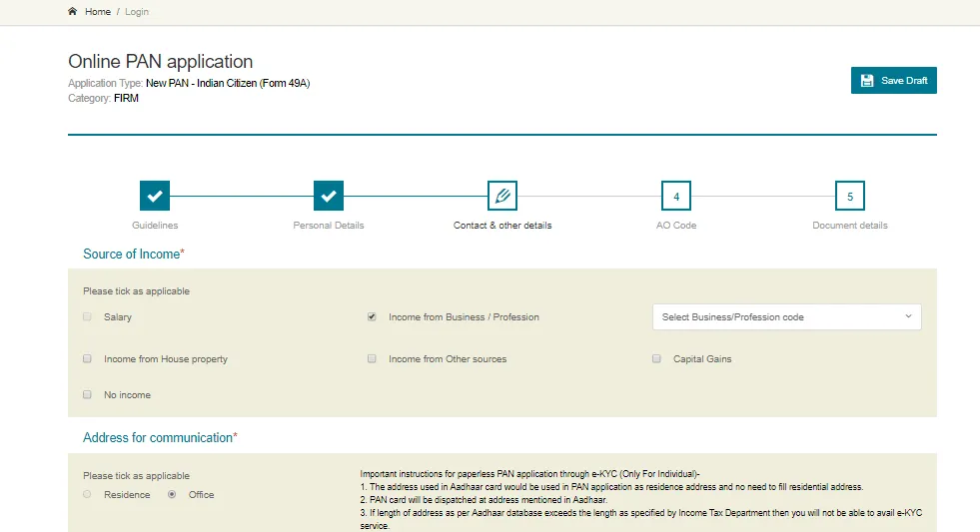Click the Personal Details step label
This screenshot has height=532, width=980.
point(329,226)
